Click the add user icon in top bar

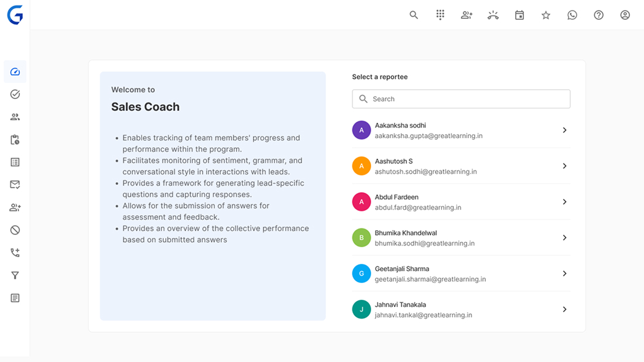[x=467, y=15]
